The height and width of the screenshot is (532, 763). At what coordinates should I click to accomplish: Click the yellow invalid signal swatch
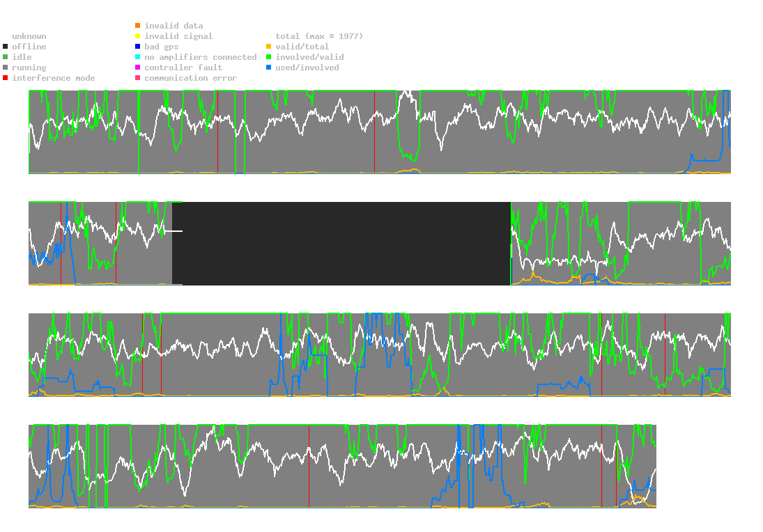point(138,36)
